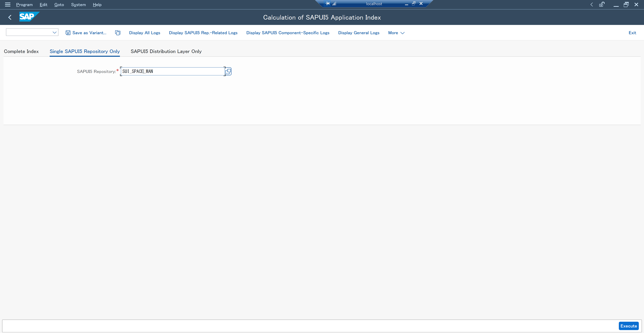The image size is (644, 333).
Task: Select the SAPUI5 Distribution Layer Only tab
Action: point(166,51)
